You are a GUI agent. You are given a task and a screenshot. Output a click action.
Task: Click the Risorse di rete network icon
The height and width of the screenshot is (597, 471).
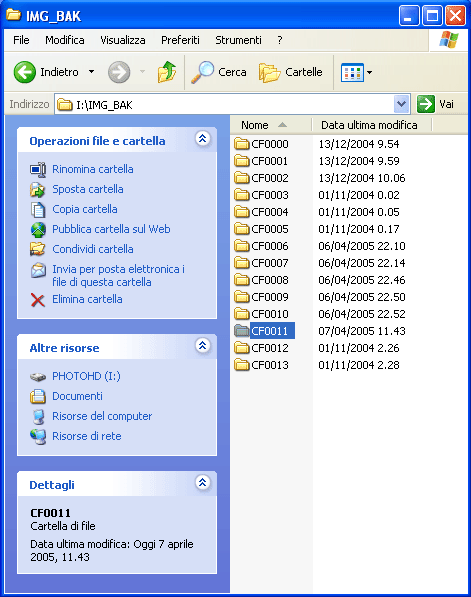click(38, 436)
